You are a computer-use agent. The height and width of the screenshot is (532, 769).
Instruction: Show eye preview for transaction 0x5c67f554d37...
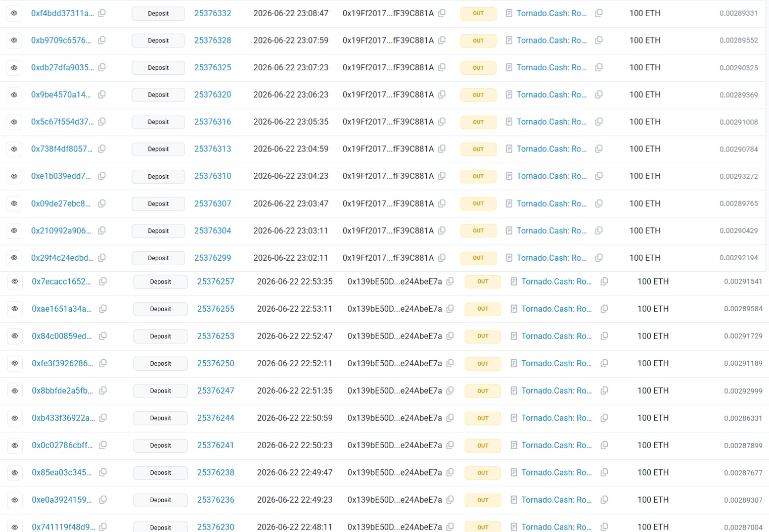14,122
